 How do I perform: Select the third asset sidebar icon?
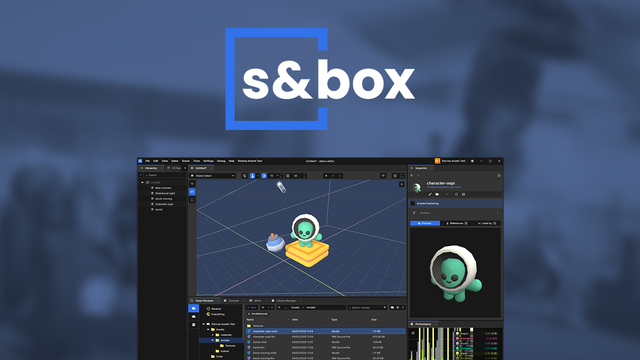point(193,324)
